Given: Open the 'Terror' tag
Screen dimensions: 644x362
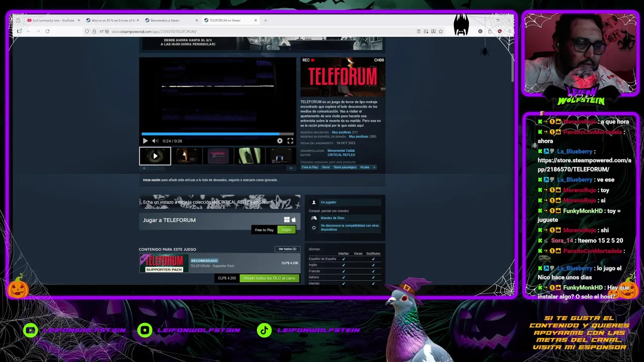Looking at the screenshot, I should [326, 167].
